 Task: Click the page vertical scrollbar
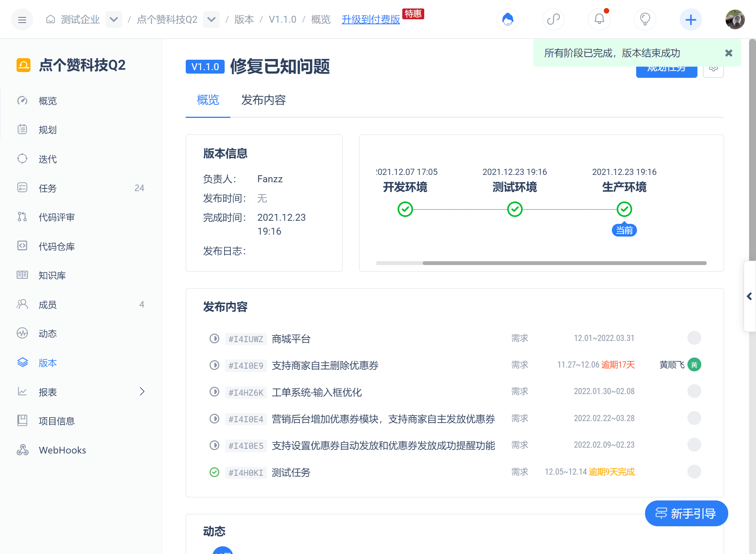coord(752,150)
